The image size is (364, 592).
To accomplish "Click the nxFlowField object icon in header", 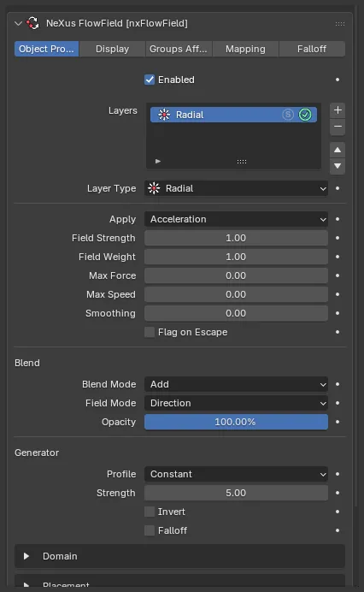I will tap(32, 23).
